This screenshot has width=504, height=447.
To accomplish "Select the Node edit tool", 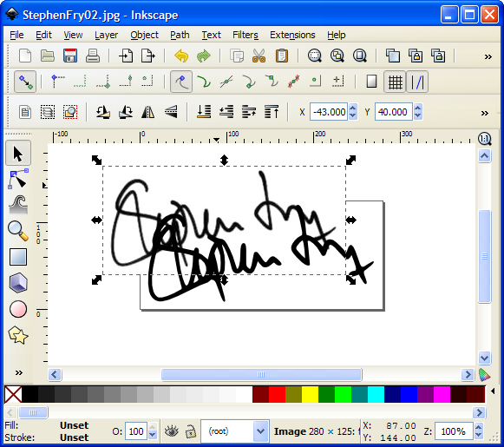I will click(x=18, y=179).
